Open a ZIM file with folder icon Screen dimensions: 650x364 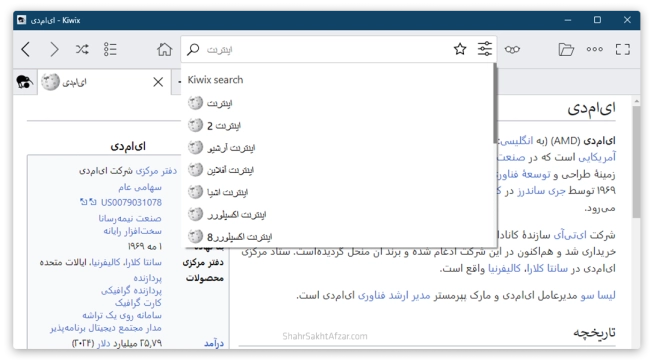point(566,49)
